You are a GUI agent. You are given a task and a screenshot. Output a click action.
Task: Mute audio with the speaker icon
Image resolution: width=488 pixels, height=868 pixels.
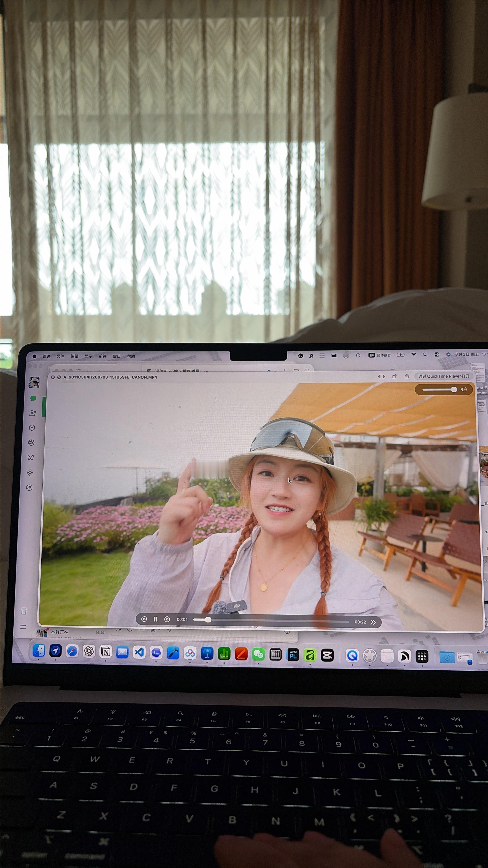click(x=464, y=389)
